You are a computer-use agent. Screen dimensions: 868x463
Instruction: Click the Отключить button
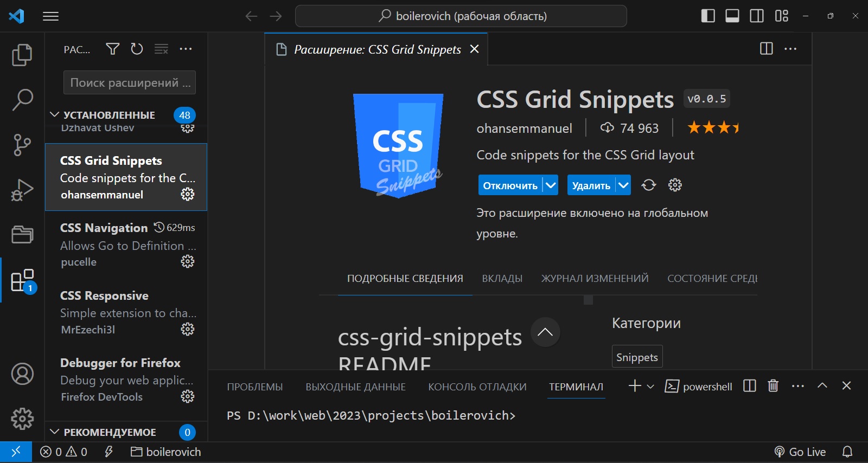510,185
